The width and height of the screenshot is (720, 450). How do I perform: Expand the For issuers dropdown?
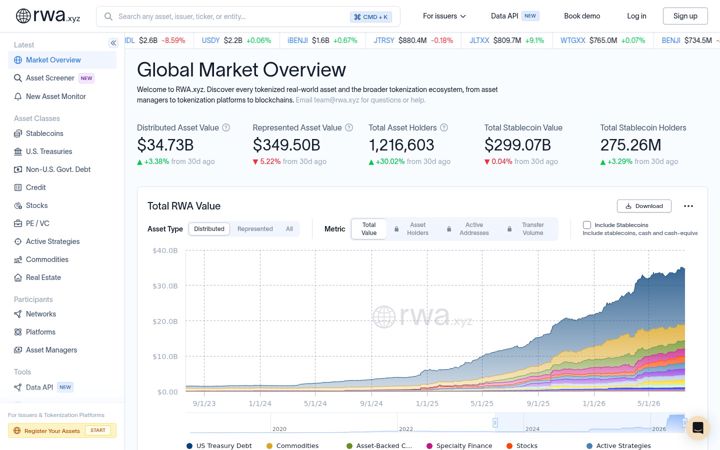point(444,16)
